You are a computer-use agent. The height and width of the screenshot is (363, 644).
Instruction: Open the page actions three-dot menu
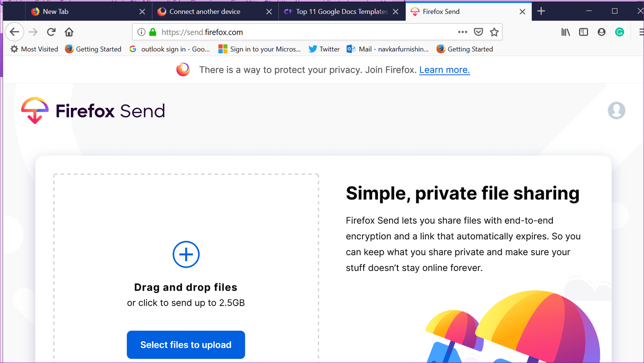tap(462, 32)
